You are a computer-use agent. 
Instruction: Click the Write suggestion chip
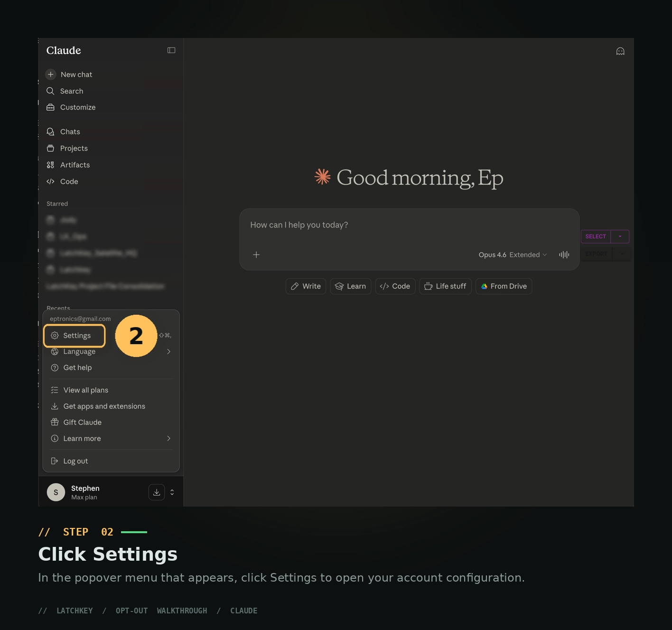pos(306,286)
